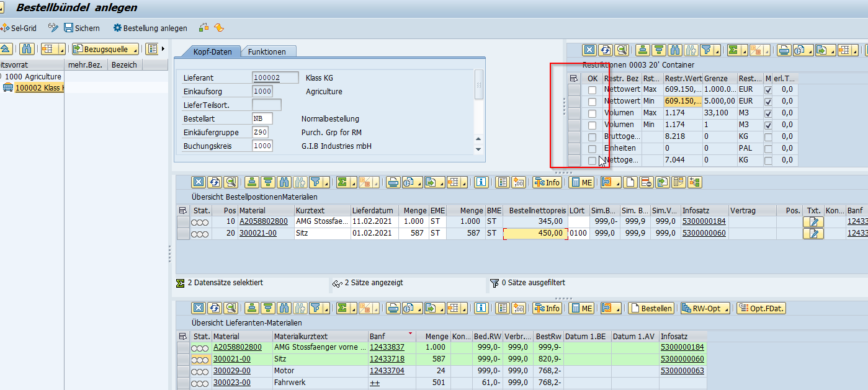The height and width of the screenshot is (390, 868).
Task: Click the refresh icon in the Restriktionen toolbar
Action: click(x=605, y=50)
